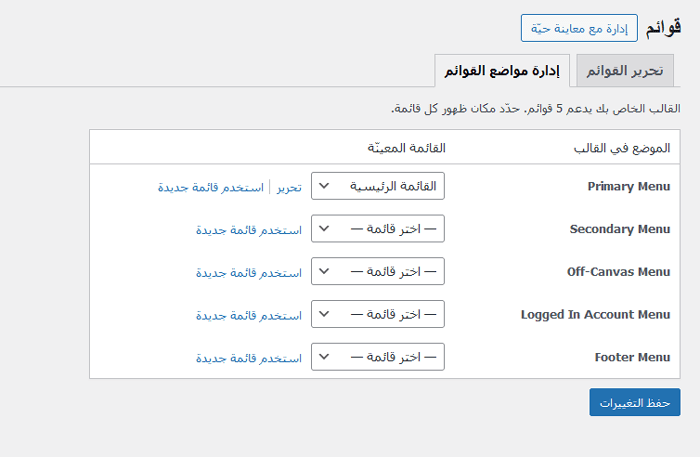The width and height of the screenshot is (700, 457).
Task: Open the Footer Menu dropdown
Action: (x=378, y=357)
